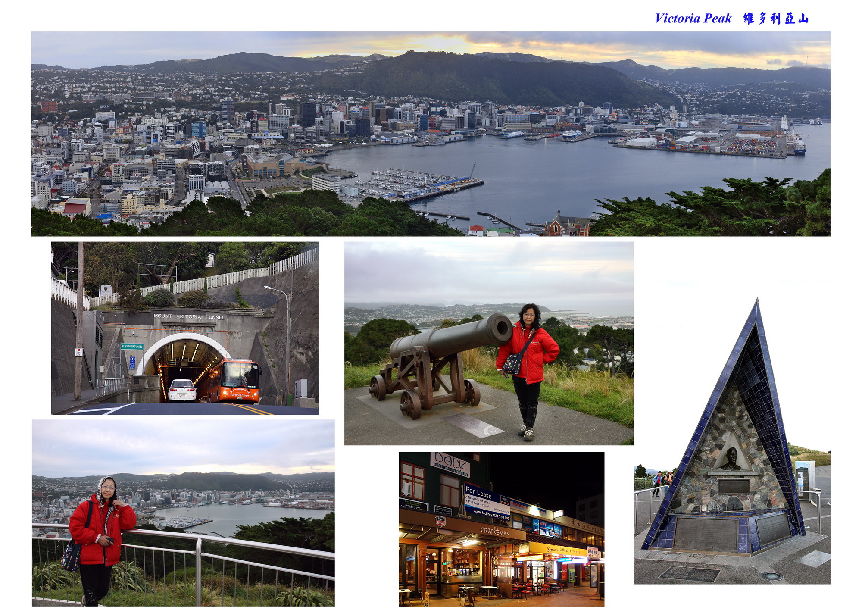
Task: Open the woman at railing lookout photo
Action: coord(183,513)
